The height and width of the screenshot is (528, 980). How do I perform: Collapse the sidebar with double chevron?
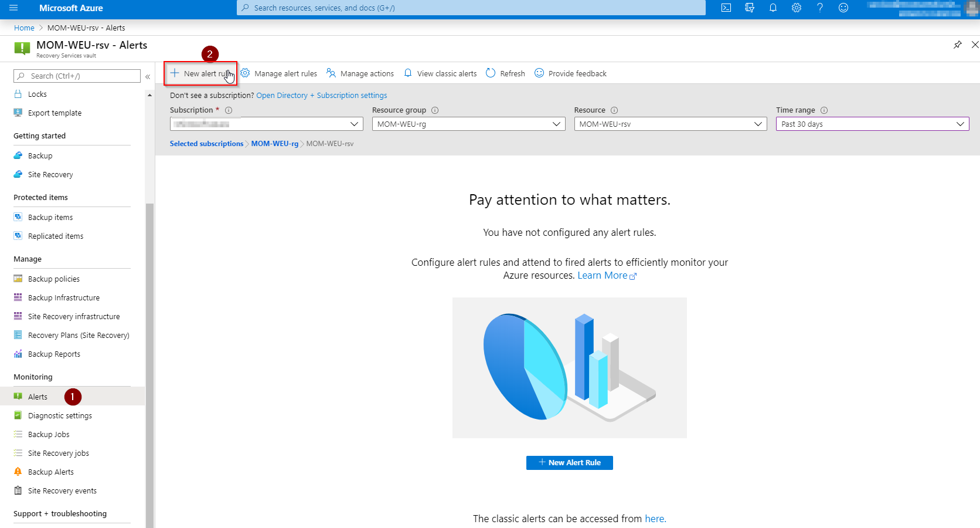tap(148, 76)
